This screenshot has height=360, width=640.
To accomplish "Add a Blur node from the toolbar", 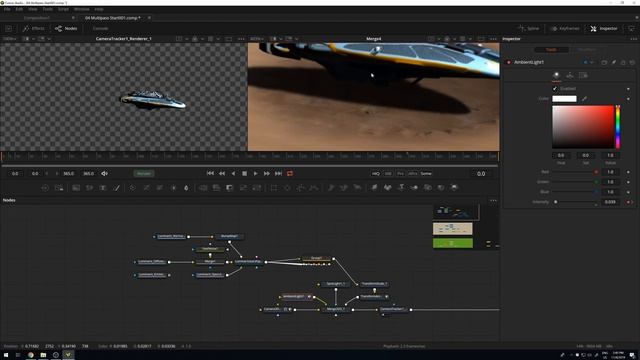I will click(187, 188).
